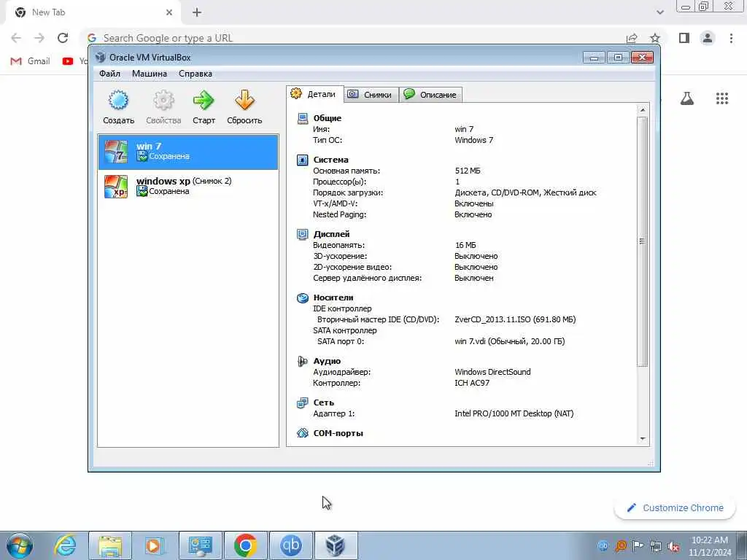Click the Intel PRO/1000 MT Desktop (NAT) value

click(514, 414)
